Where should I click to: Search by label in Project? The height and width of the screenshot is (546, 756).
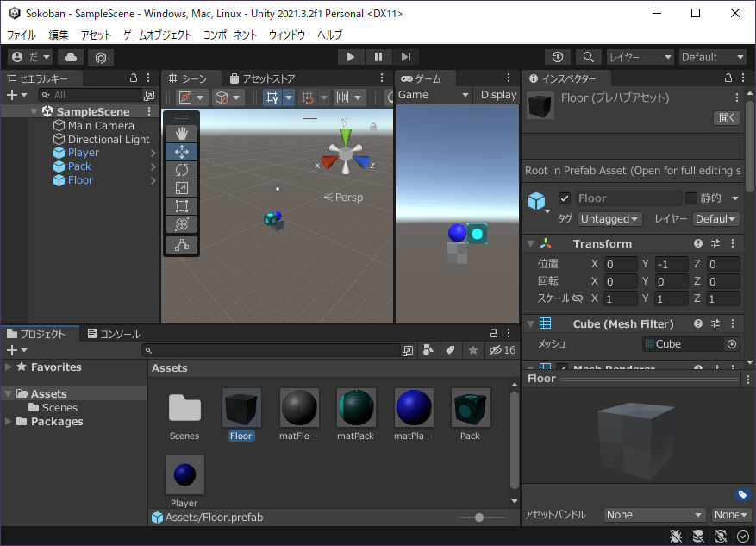(450, 350)
